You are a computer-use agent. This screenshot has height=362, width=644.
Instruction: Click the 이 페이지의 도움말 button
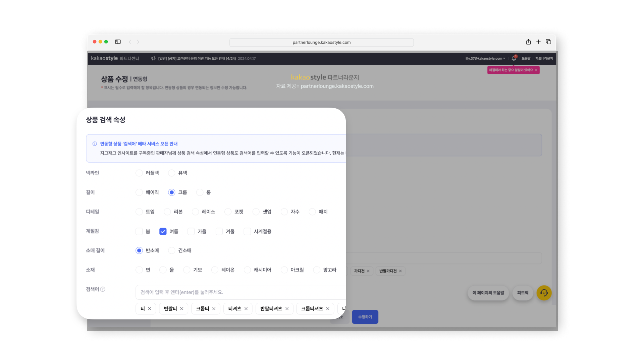[x=488, y=293]
